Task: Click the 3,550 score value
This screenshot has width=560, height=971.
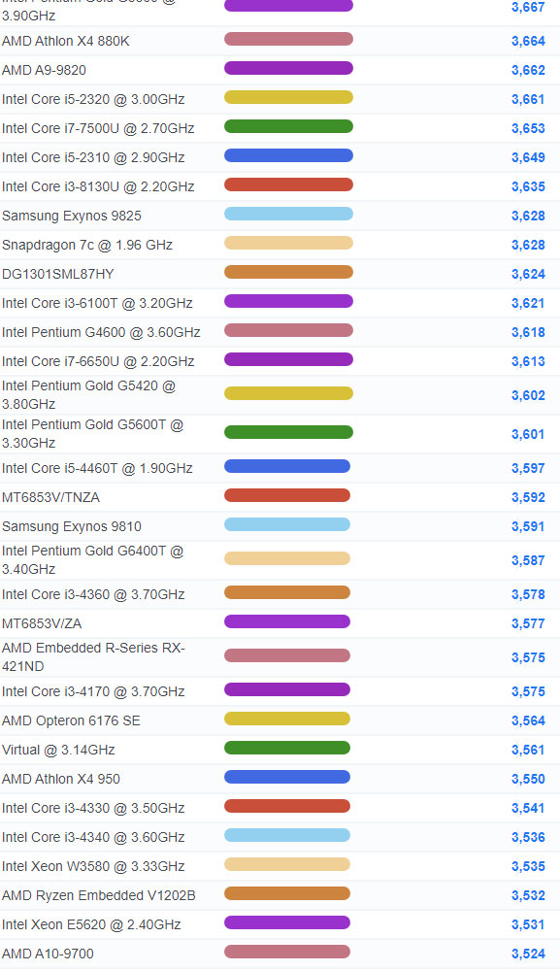Action: pos(528,779)
